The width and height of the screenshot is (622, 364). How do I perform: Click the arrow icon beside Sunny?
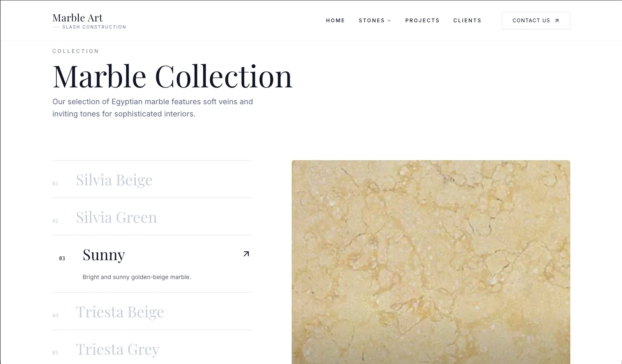[246, 254]
